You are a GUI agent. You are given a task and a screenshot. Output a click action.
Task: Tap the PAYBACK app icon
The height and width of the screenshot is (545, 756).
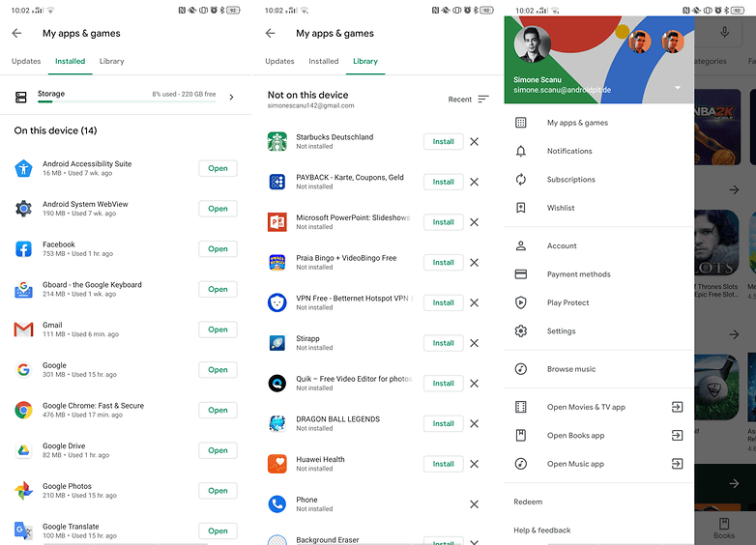[277, 182]
